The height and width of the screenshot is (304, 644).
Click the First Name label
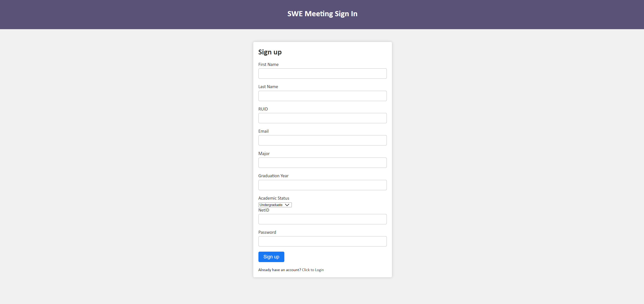click(x=268, y=64)
